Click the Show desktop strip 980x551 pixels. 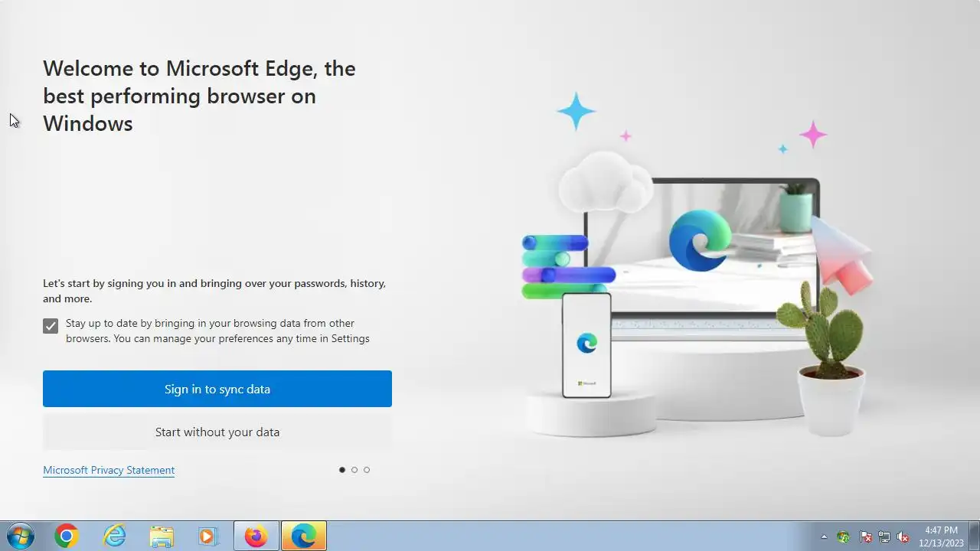coord(974,536)
